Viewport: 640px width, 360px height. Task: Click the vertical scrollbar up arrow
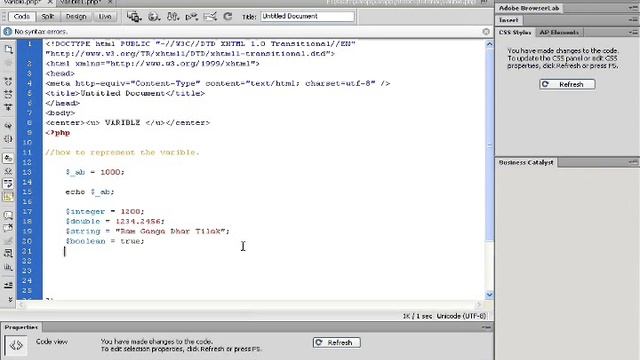point(489,44)
